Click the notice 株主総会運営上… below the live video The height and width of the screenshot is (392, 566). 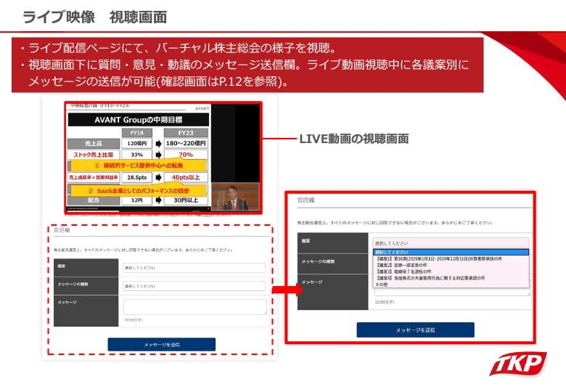143,250
